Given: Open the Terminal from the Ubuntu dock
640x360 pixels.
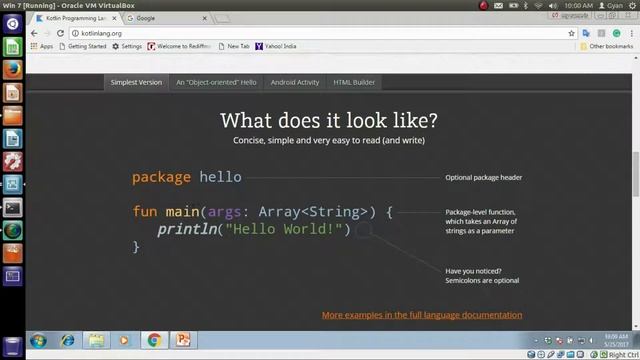Looking at the screenshot, I should (12, 208).
